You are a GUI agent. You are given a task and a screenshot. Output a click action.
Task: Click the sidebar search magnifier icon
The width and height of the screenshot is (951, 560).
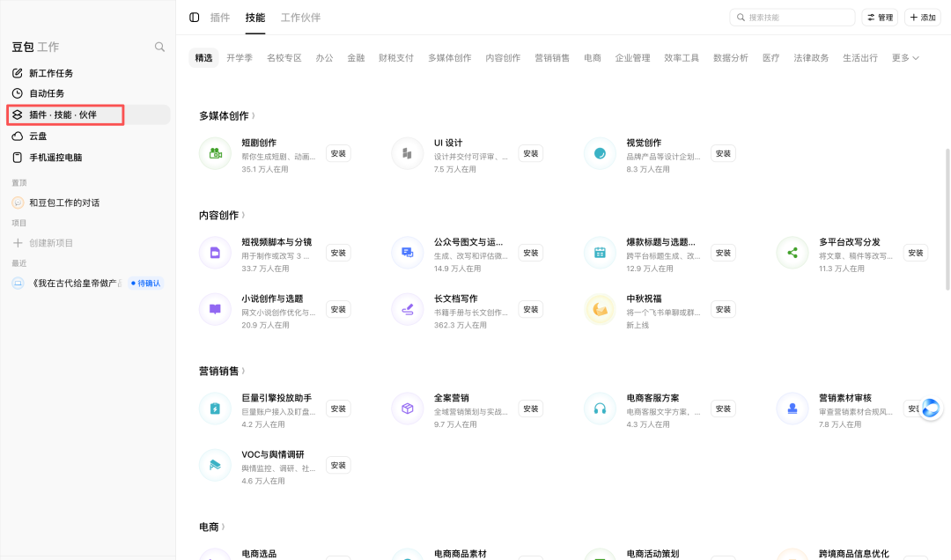point(159,47)
